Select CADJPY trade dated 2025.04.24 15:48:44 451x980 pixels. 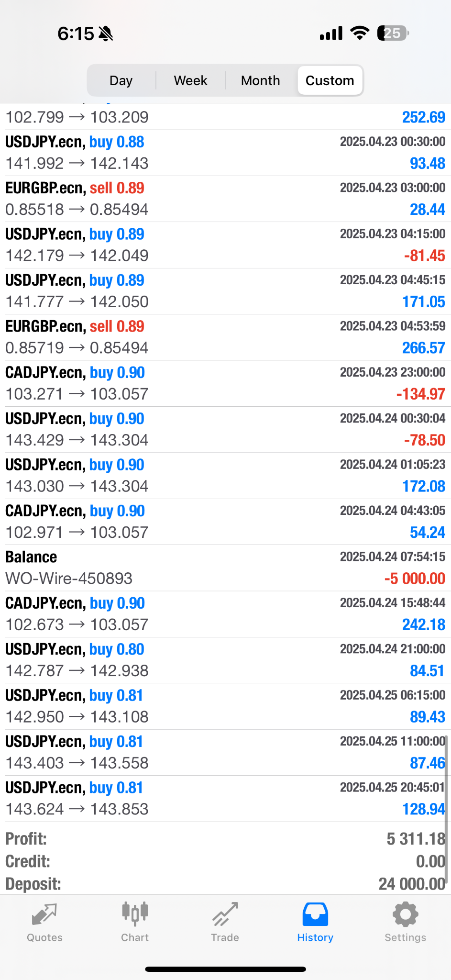click(225, 614)
